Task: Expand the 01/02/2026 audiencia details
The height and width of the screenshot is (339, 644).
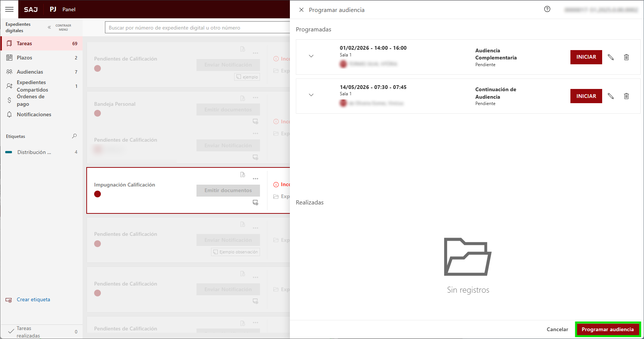Action: coord(311,56)
